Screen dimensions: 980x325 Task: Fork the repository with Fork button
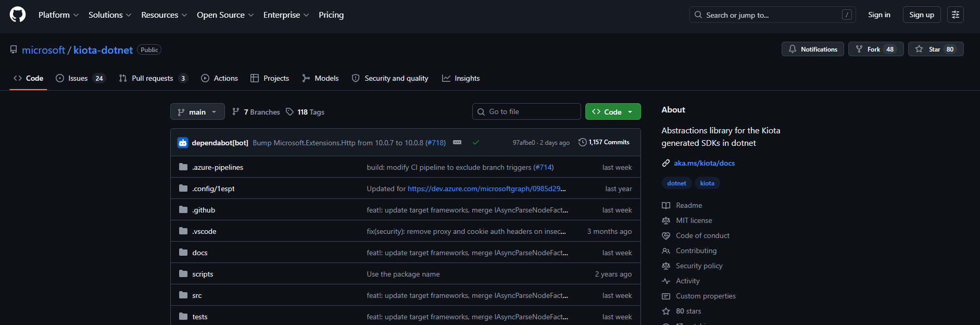pos(876,49)
